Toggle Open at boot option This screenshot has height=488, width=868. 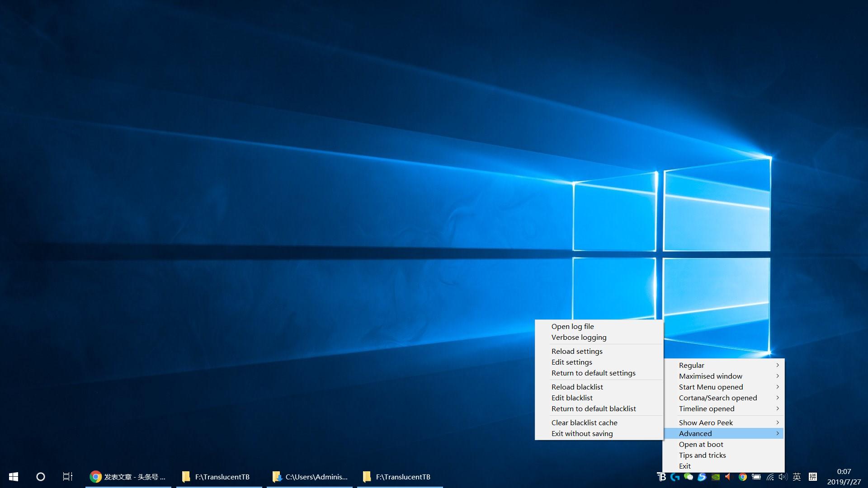point(701,445)
